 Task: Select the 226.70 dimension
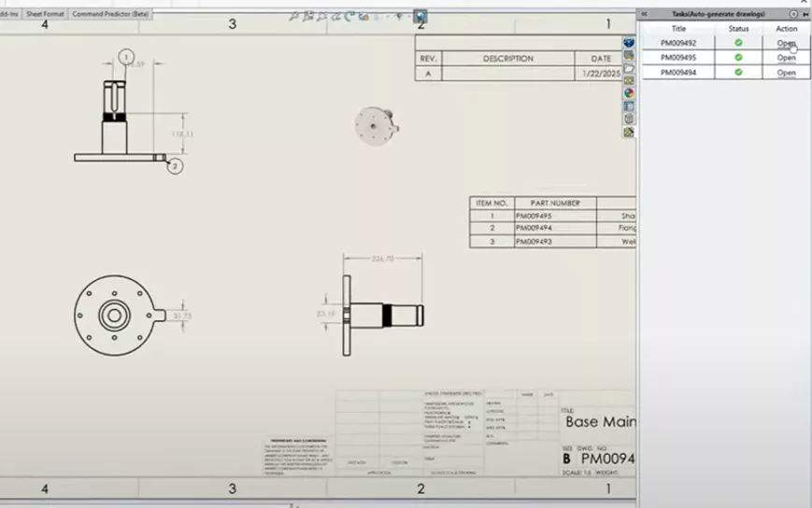(383, 259)
